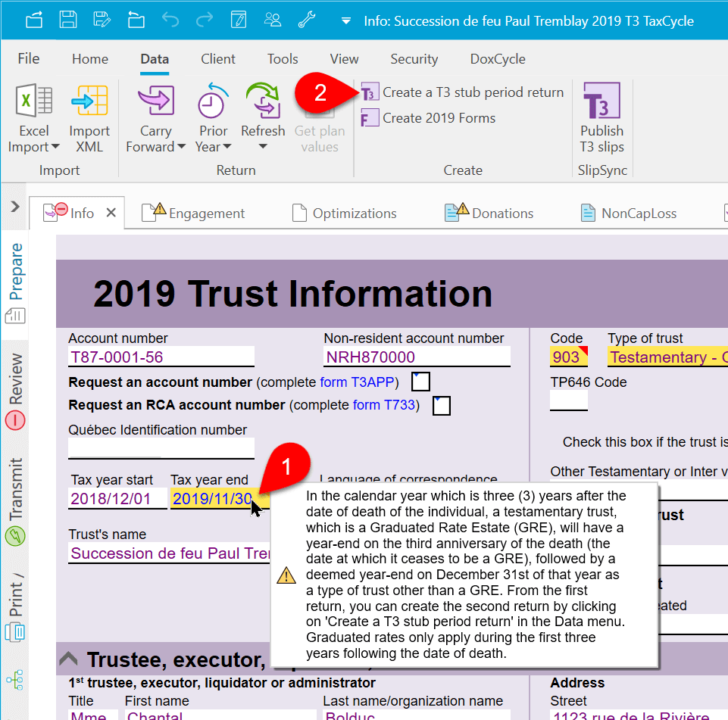
Task: Open the Print sidebar section
Action: [15, 606]
